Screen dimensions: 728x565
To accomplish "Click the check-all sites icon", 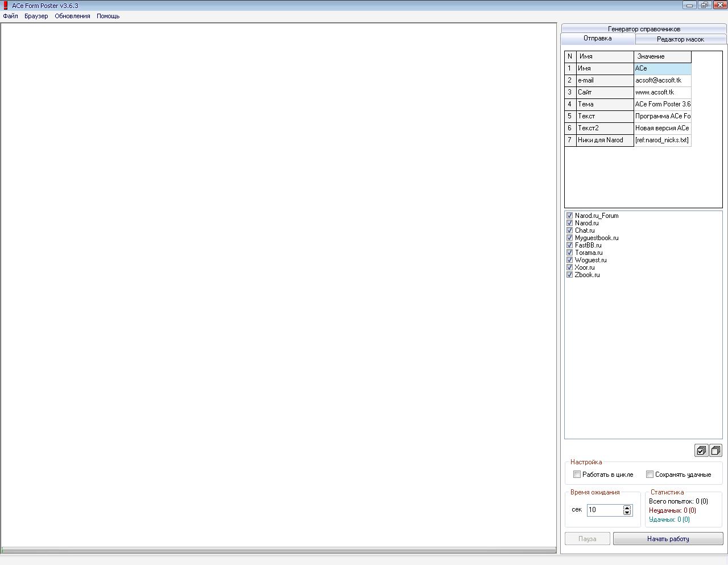I will (701, 451).
